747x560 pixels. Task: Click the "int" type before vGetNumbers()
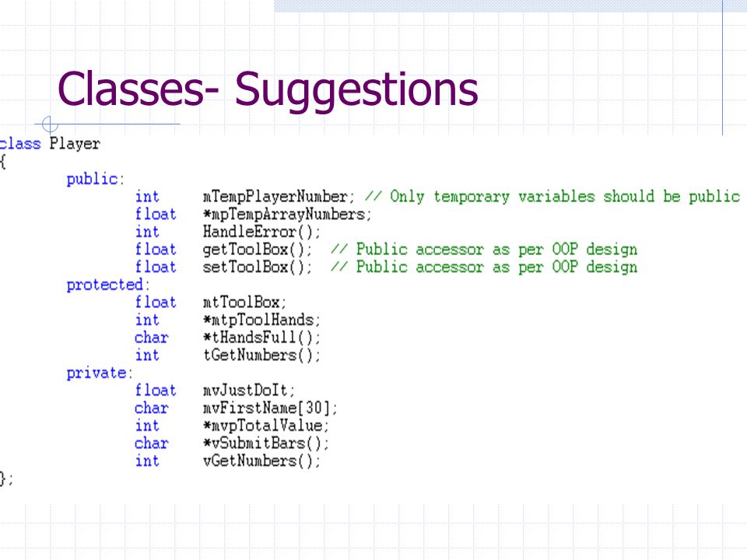(x=147, y=461)
